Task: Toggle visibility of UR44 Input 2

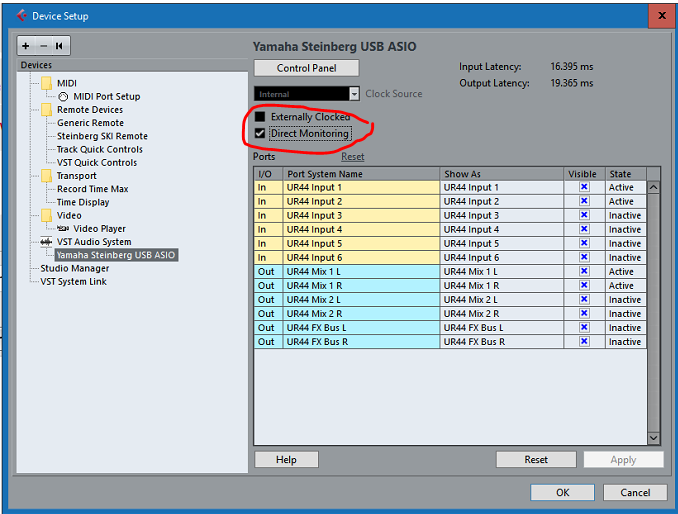Action: click(x=584, y=201)
